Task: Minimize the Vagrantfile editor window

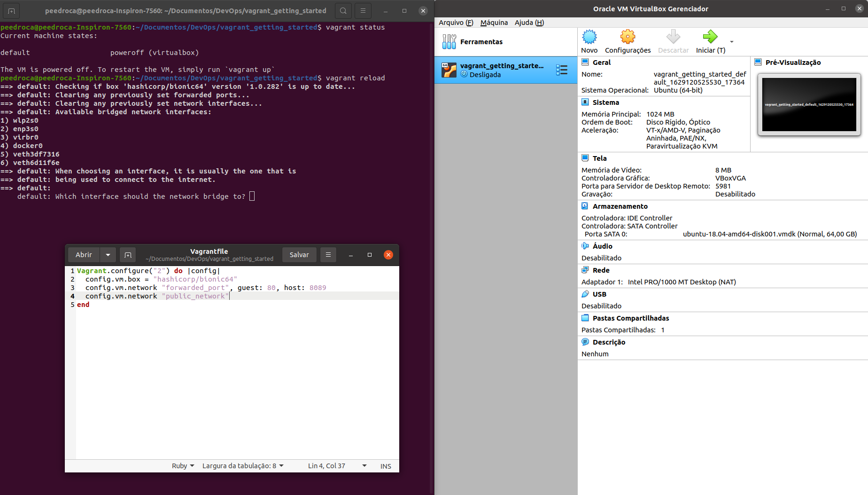Action: 350,255
